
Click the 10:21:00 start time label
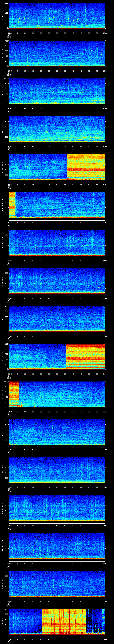pos(9,298)
